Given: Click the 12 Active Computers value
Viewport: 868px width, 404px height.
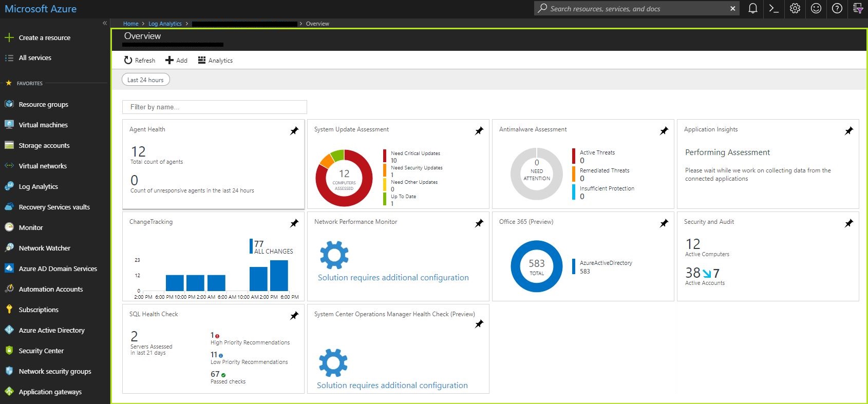Looking at the screenshot, I should [693, 244].
